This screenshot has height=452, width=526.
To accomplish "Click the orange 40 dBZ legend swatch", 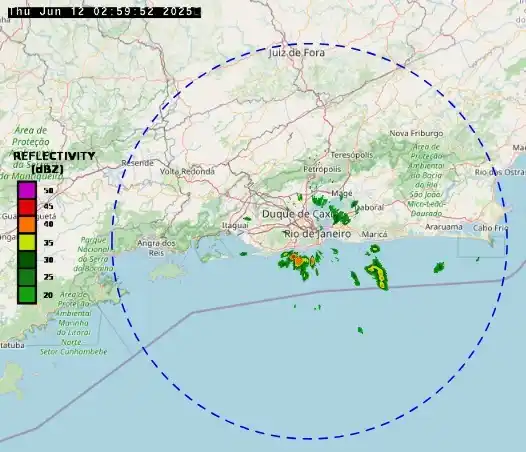I will click(27, 224).
